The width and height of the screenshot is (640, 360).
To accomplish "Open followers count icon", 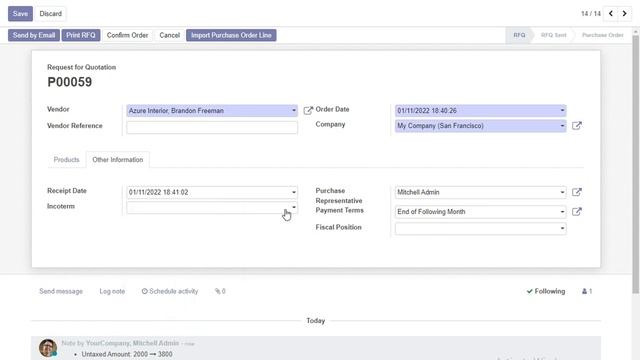I will [x=587, y=291].
